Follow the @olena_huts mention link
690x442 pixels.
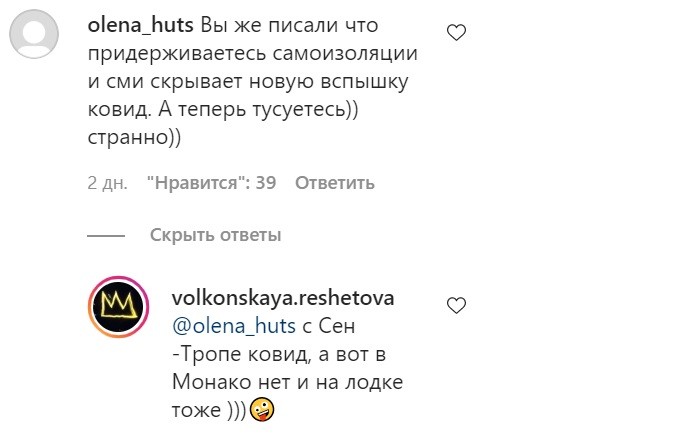click(x=234, y=326)
